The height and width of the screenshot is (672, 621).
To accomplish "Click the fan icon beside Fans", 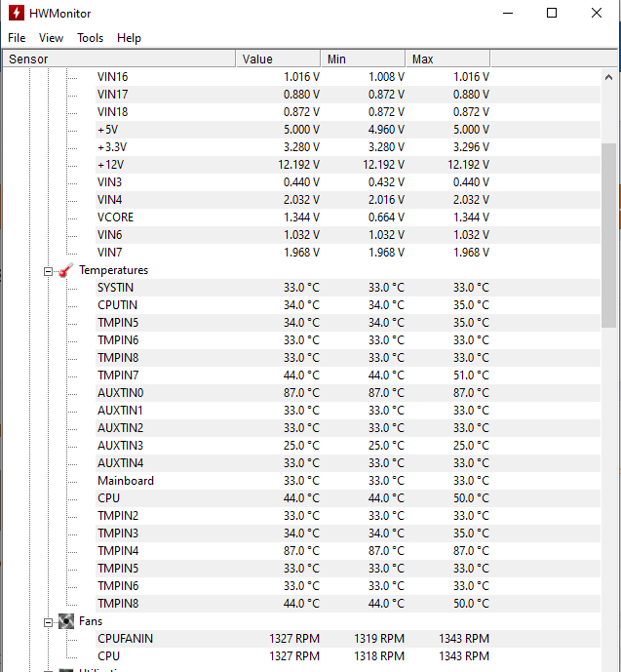I will pos(66,621).
